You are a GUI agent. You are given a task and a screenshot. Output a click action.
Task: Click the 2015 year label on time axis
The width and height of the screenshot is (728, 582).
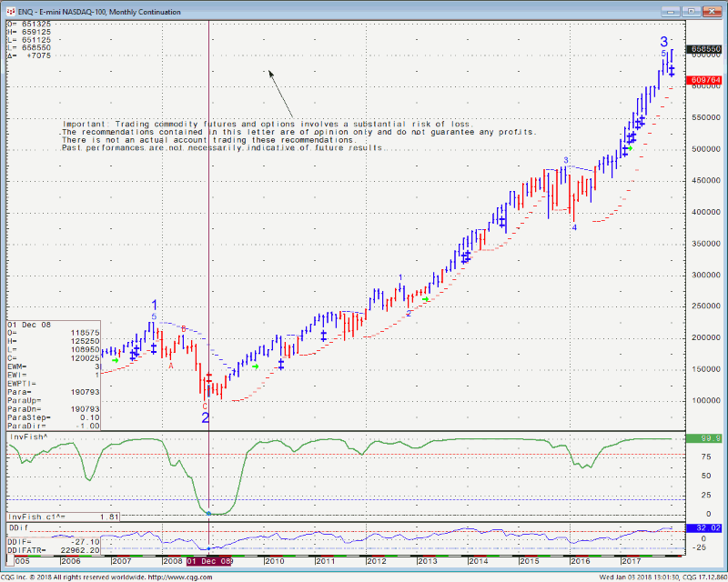click(530, 561)
